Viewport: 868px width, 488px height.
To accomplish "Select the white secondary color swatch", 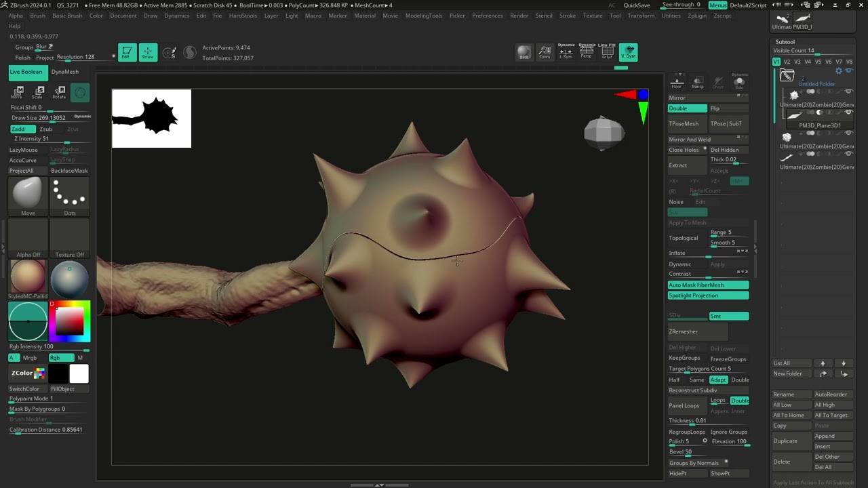I will click(79, 373).
